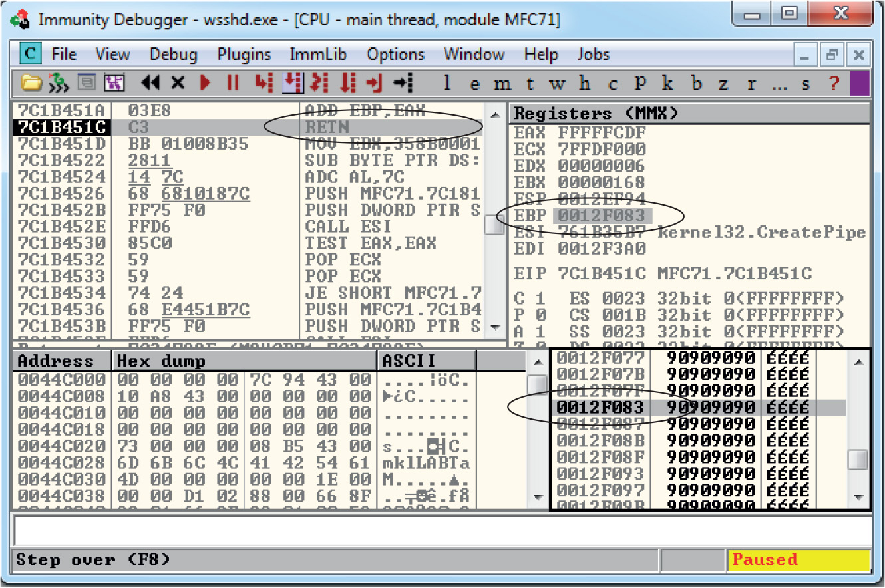
Task: Open Memory map with the m button
Action: click(x=502, y=84)
